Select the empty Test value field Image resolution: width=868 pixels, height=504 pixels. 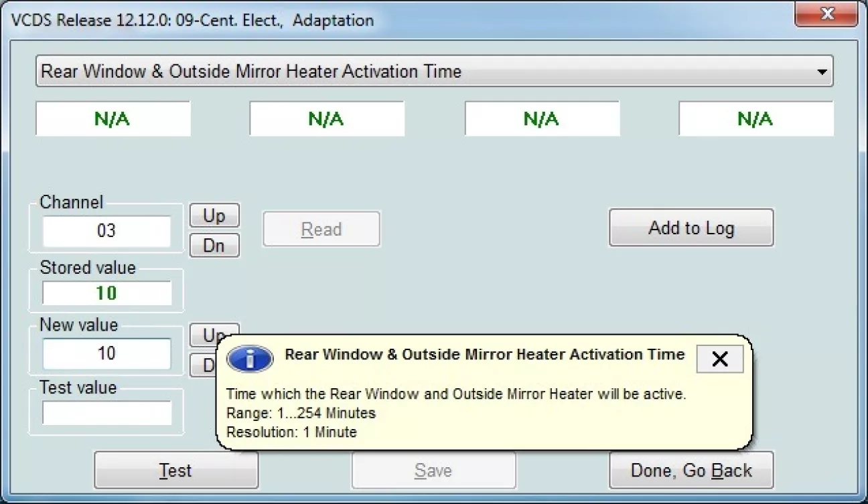(x=106, y=413)
